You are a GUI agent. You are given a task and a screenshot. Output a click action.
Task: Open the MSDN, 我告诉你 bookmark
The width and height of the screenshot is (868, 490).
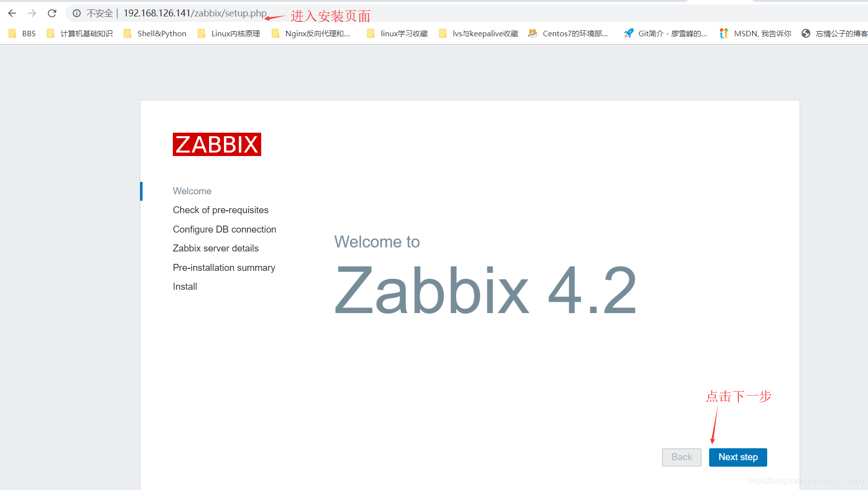point(755,33)
